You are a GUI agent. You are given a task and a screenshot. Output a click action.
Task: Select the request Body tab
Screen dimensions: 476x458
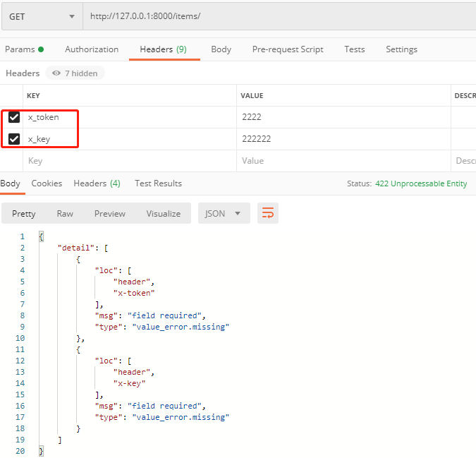(x=221, y=49)
